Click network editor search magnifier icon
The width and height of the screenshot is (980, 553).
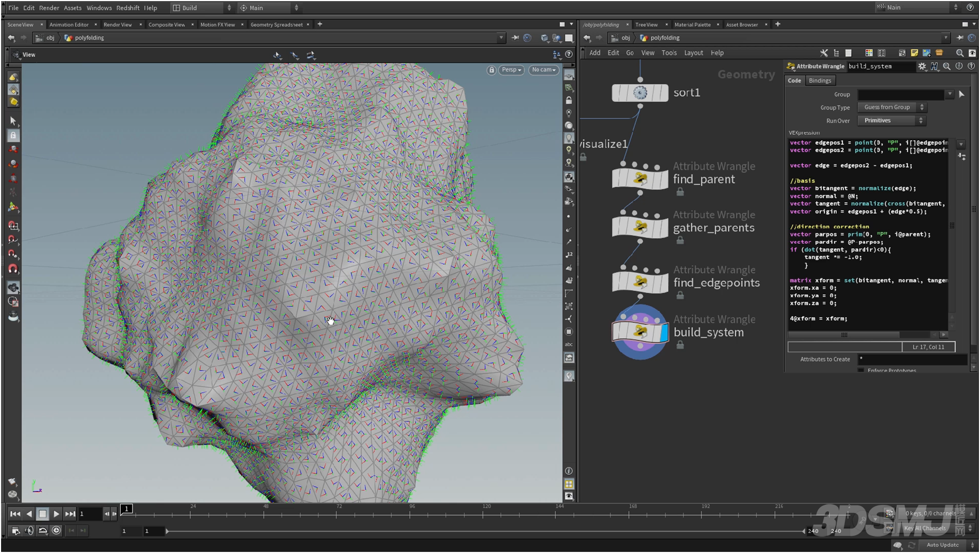[x=960, y=53]
